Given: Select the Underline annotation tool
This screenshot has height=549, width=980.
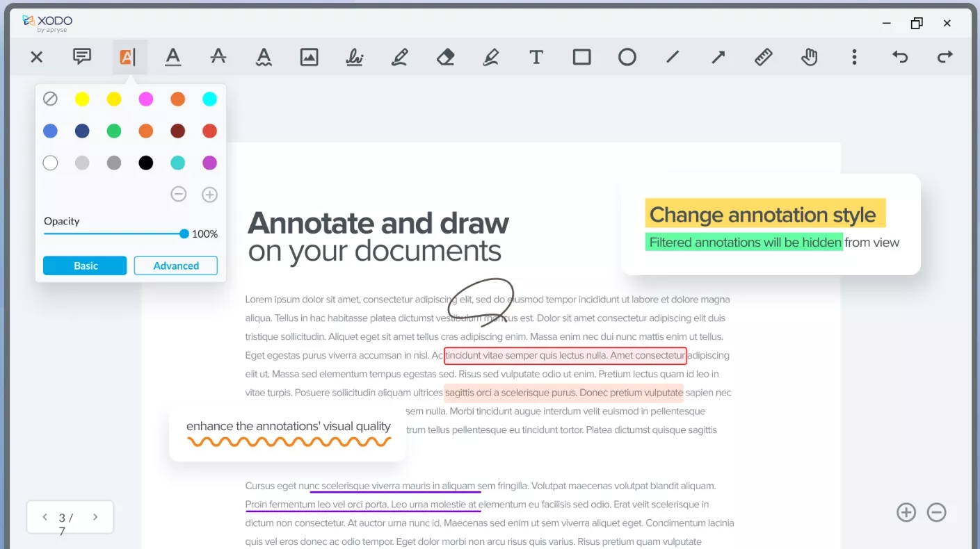Looking at the screenshot, I should coord(173,57).
